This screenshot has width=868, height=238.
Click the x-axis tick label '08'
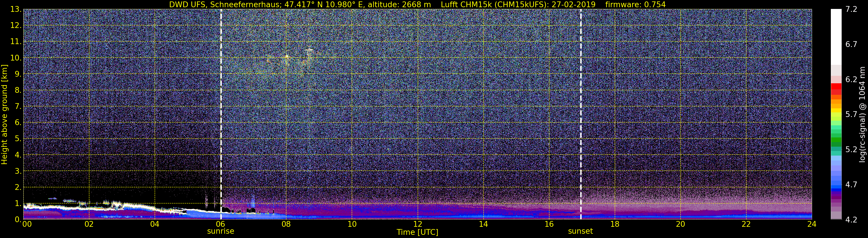point(286,224)
